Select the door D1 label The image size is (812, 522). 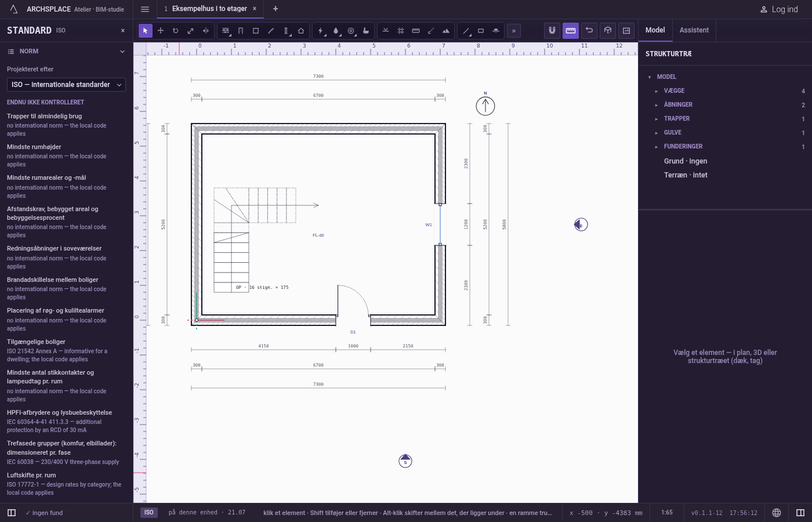point(353,332)
